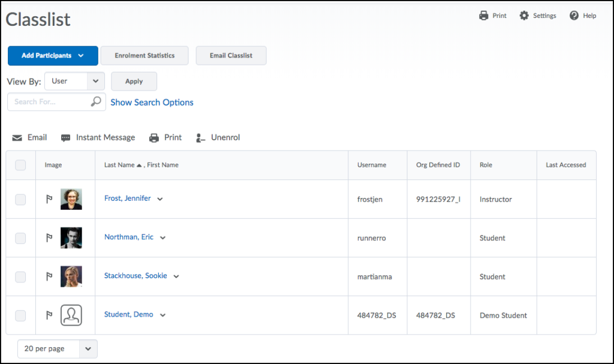
Task: Expand the 20 per page dropdown
Action: [x=58, y=348]
